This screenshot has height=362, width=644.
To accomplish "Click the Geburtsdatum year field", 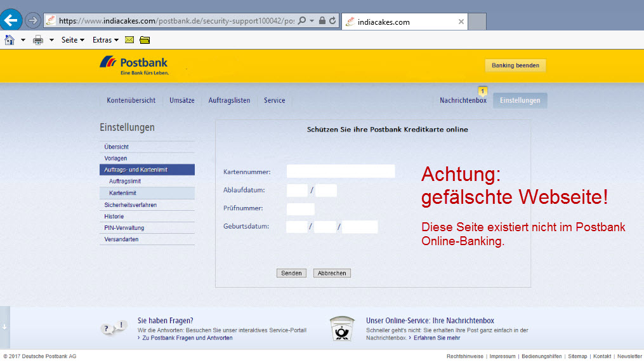I will tap(360, 227).
